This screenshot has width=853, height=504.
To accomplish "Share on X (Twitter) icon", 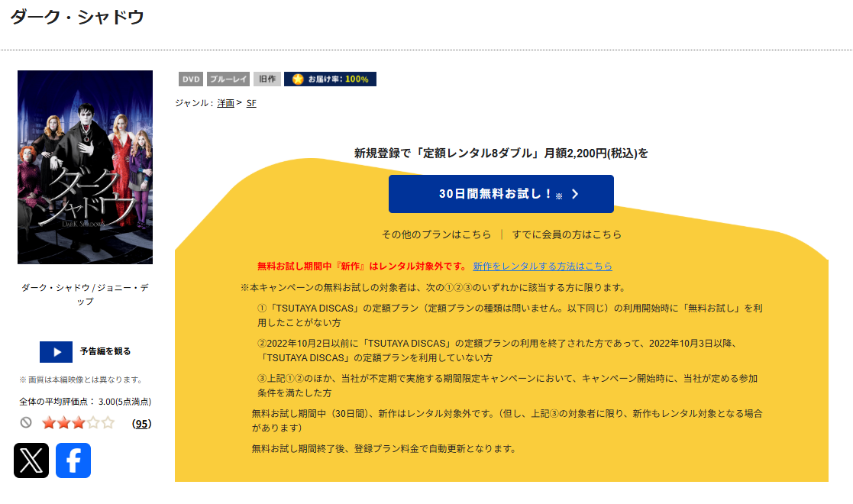I will (x=31, y=460).
